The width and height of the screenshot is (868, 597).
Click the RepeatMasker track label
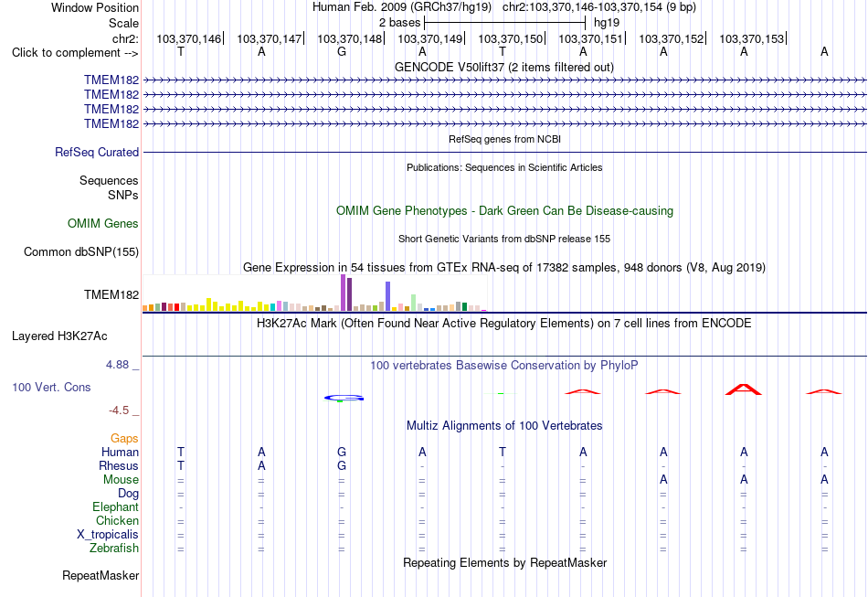(101, 575)
